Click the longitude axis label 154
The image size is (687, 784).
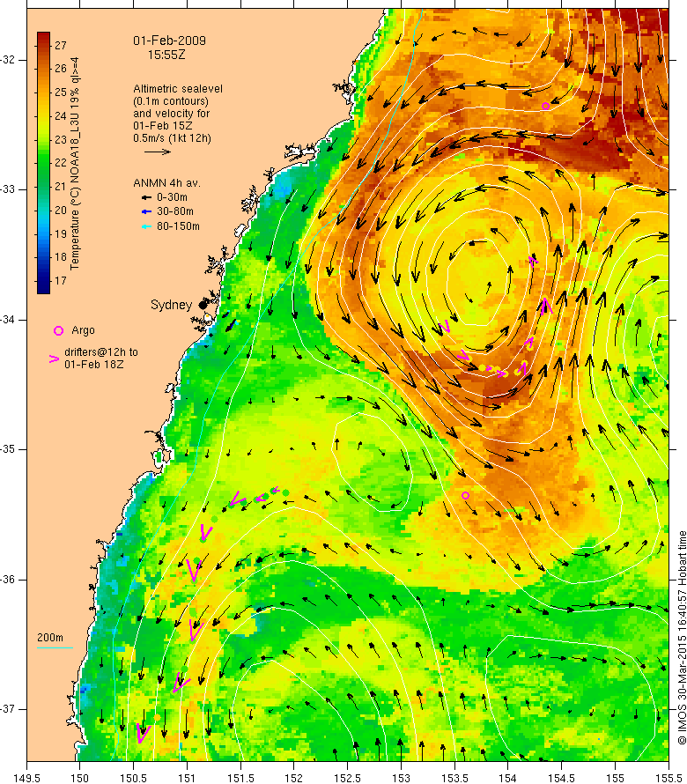pyautogui.click(x=508, y=779)
